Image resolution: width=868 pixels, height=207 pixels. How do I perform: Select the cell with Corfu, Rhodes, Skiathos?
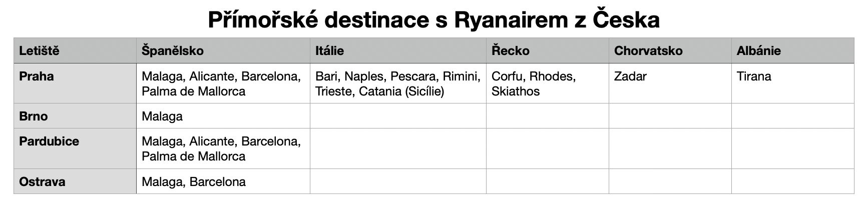pyautogui.click(x=547, y=83)
